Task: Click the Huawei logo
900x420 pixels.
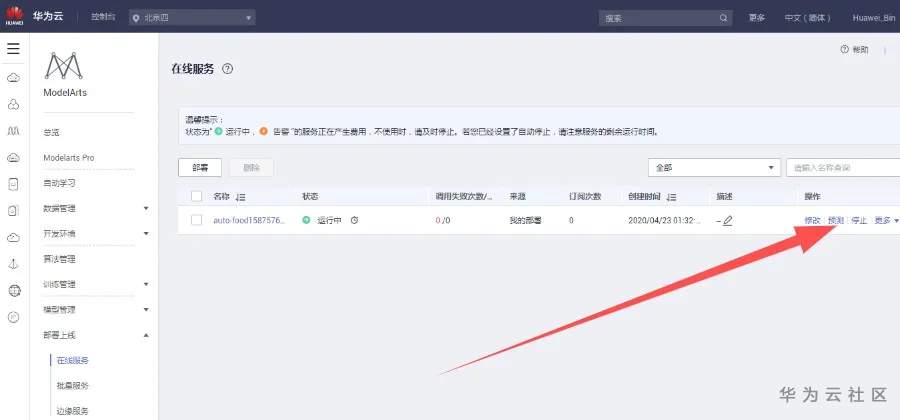Action: click(14, 16)
